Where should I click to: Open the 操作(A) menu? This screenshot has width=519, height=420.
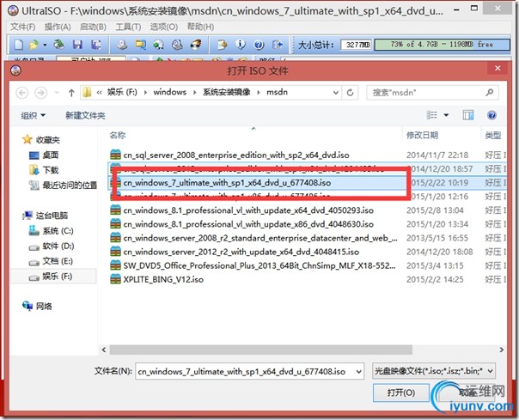tap(58, 27)
